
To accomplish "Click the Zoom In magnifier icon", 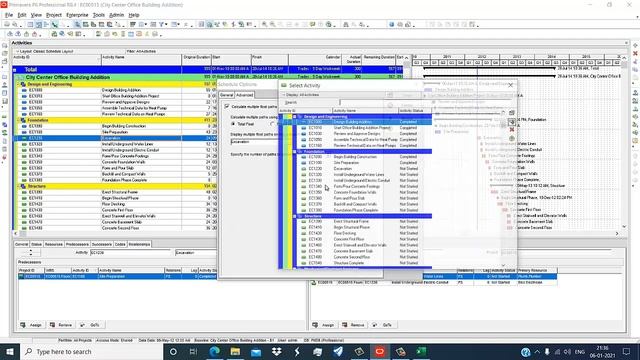I will [x=264, y=24].
